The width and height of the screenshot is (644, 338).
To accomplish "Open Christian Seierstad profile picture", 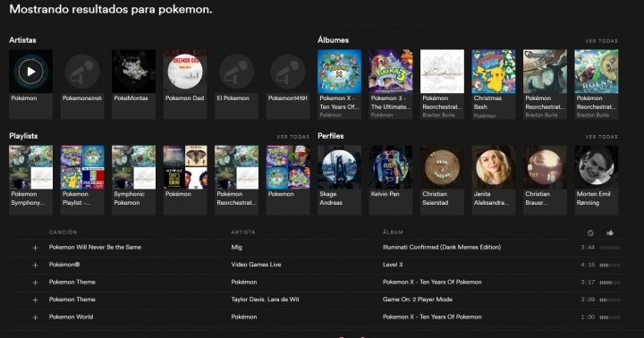I will tap(442, 167).
